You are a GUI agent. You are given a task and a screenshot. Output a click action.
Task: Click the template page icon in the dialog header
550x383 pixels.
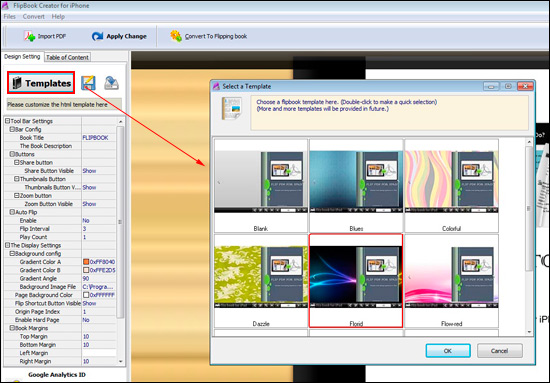232,108
